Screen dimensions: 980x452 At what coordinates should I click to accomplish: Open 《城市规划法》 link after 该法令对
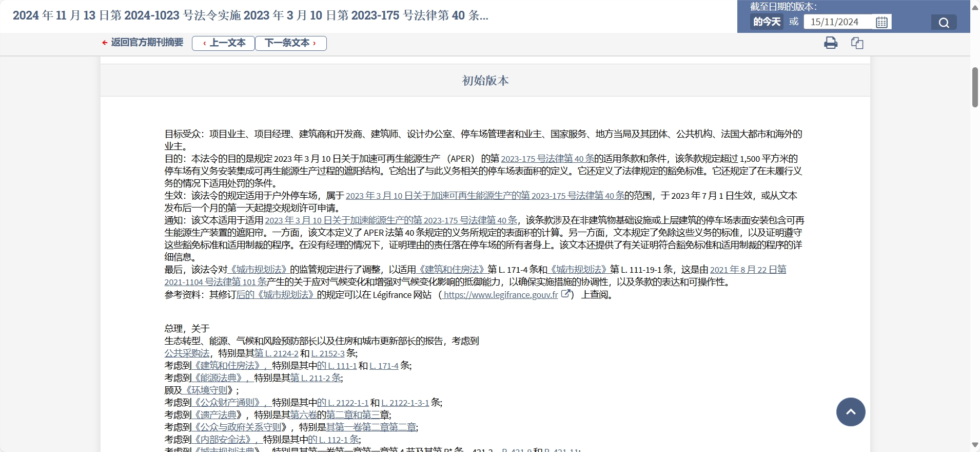coord(258,270)
